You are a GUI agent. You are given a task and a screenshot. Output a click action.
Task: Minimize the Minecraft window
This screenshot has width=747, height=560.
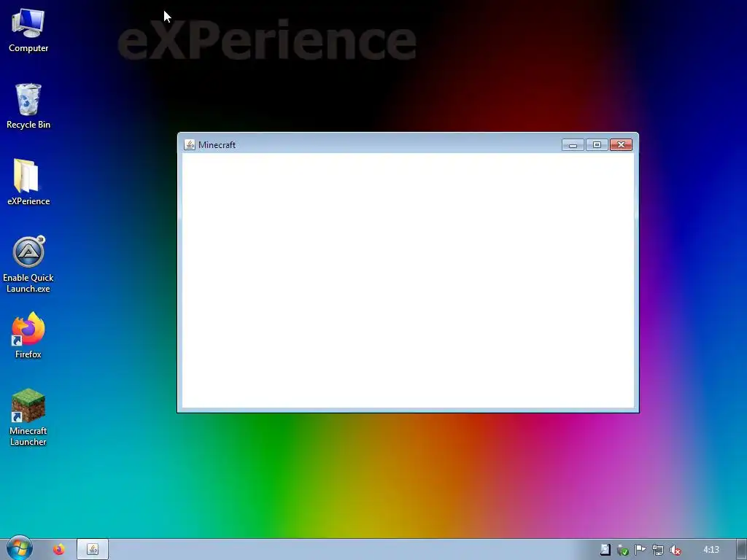pyautogui.click(x=573, y=145)
